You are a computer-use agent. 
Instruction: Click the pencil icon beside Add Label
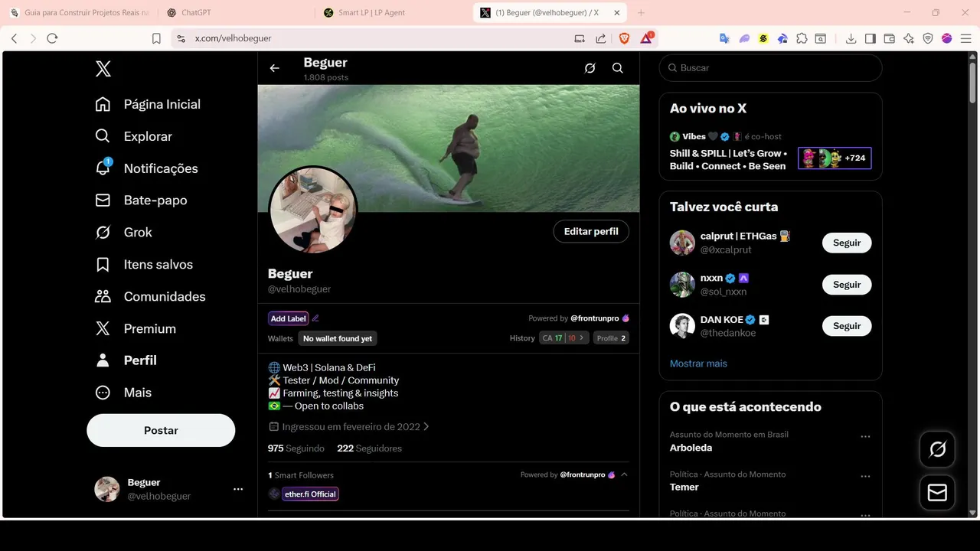(x=315, y=318)
